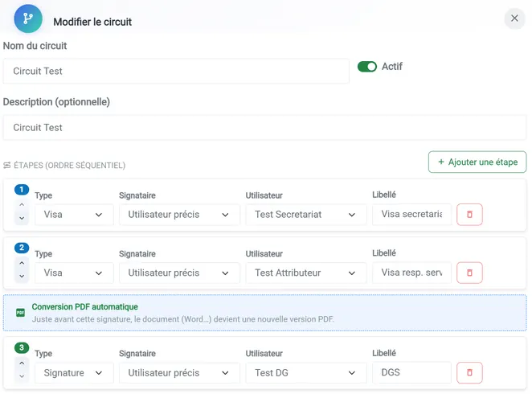Edit the Visa resp. serv label field
The height and width of the screenshot is (394, 532).
412,273
